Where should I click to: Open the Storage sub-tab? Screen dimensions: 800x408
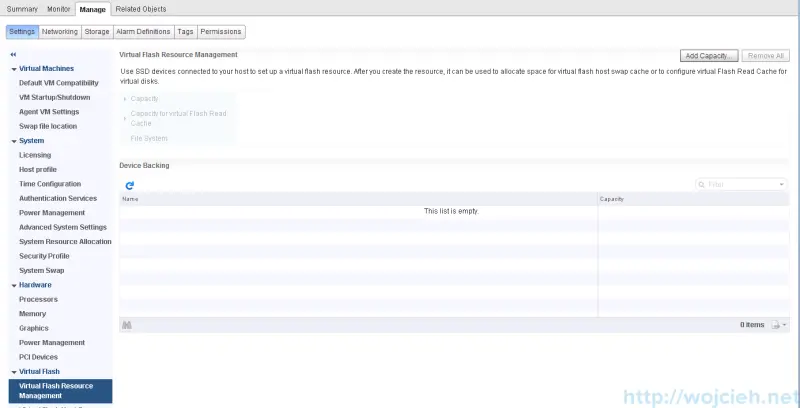pyautogui.click(x=97, y=32)
